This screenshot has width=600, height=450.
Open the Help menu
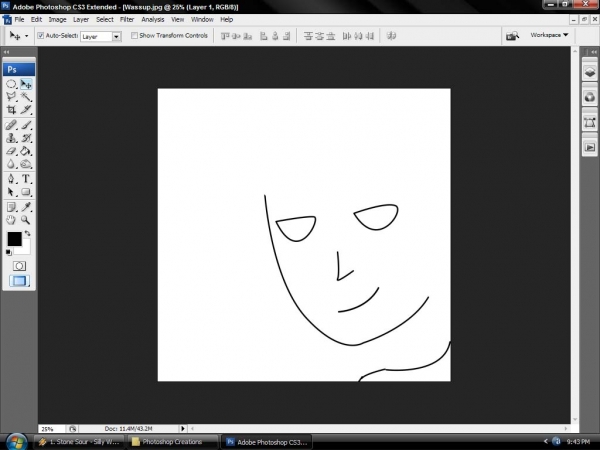(227, 20)
